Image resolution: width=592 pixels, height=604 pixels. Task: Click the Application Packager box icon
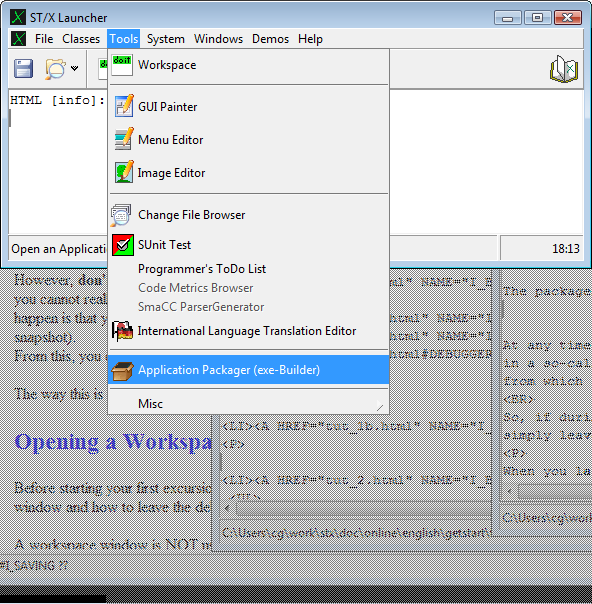tap(122, 370)
